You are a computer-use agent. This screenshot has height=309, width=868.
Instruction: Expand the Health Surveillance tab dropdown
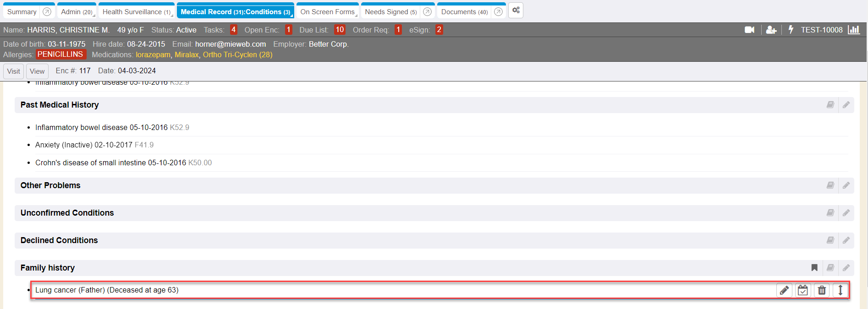(x=172, y=15)
